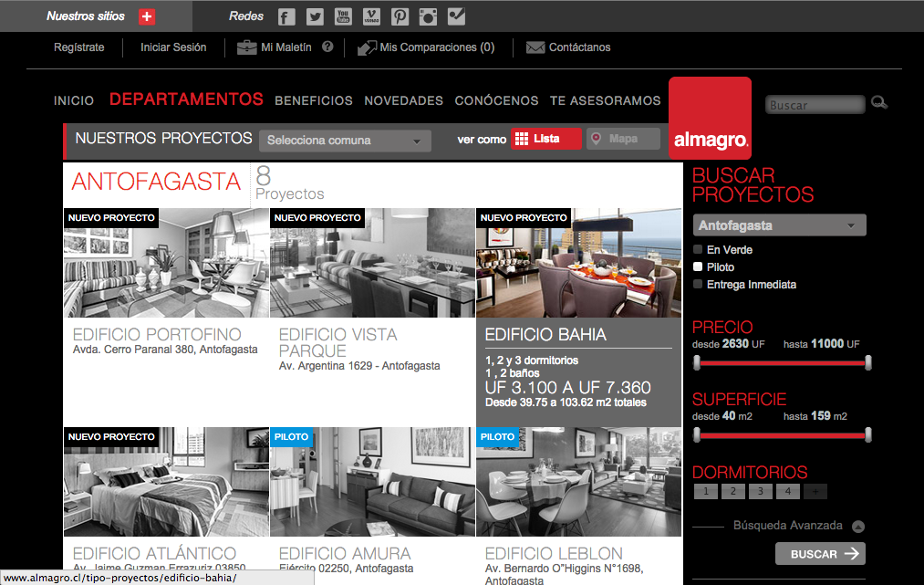Open the Twitter social icon
This screenshot has width=924, height=585.
tap(315, 17)
